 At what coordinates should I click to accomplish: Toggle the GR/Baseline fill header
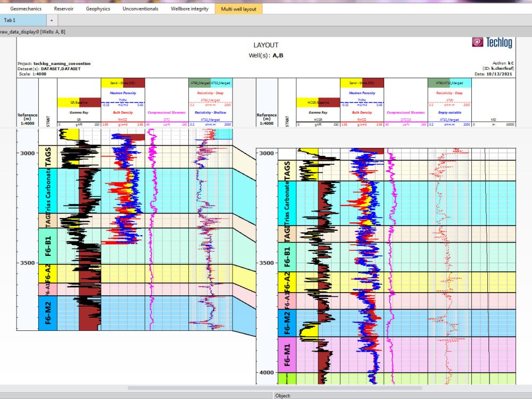coord(79,102)
